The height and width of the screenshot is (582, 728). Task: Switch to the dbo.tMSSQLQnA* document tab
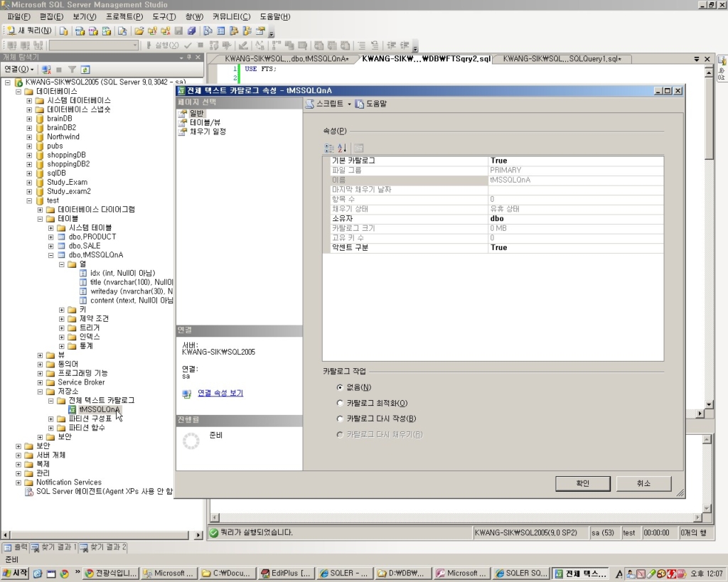pos(287,59)
